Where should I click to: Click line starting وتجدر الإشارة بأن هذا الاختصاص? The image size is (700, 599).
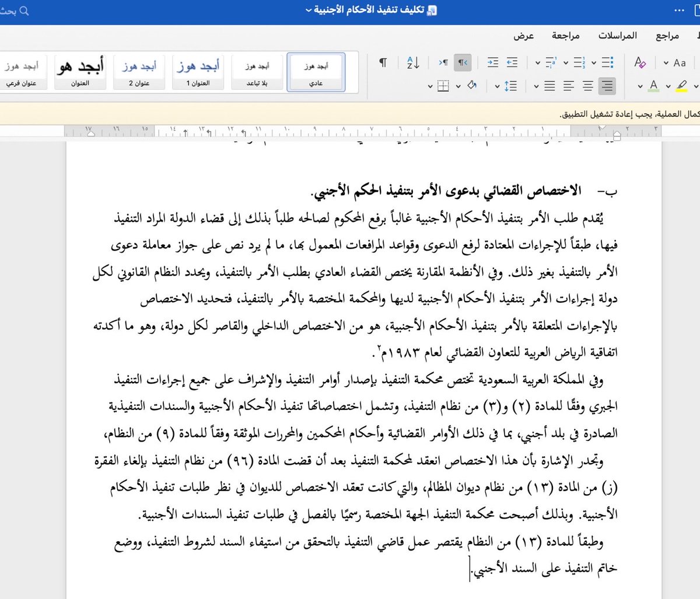[349, 461]
